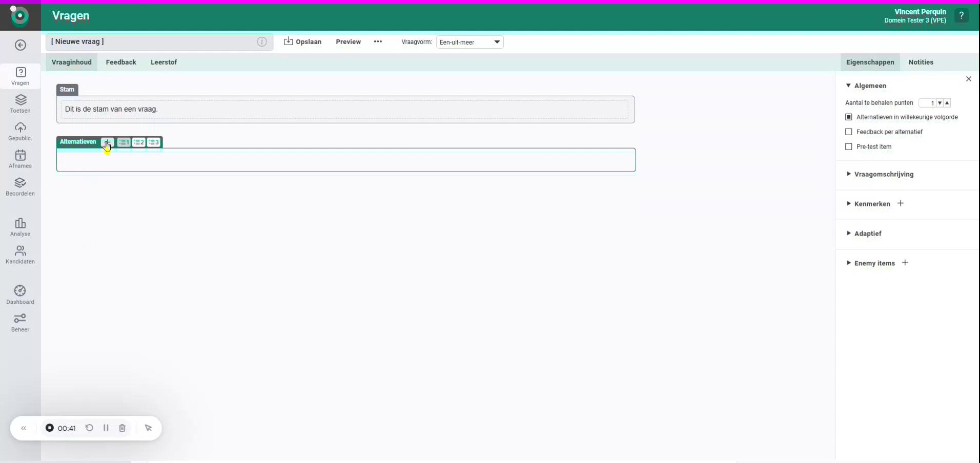Open the Toetsen section in the sidebar
This screenshot has width=980, height=463.
20,104
